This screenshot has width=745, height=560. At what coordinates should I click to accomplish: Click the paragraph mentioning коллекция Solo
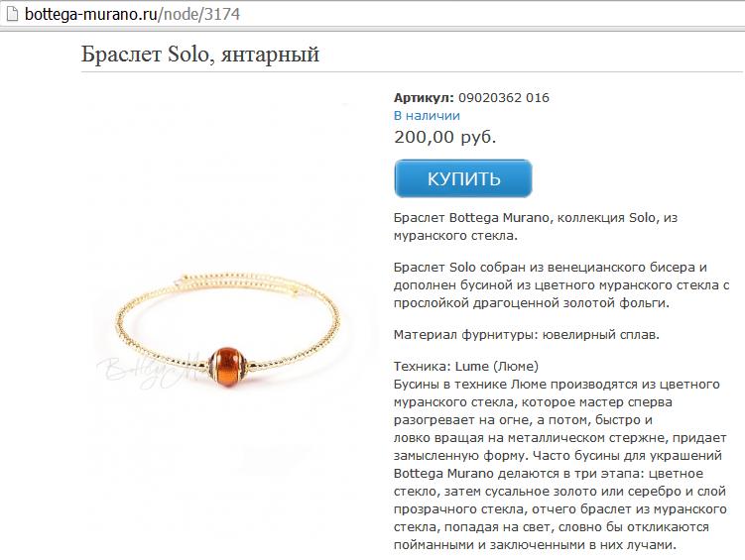coord(536,226)
